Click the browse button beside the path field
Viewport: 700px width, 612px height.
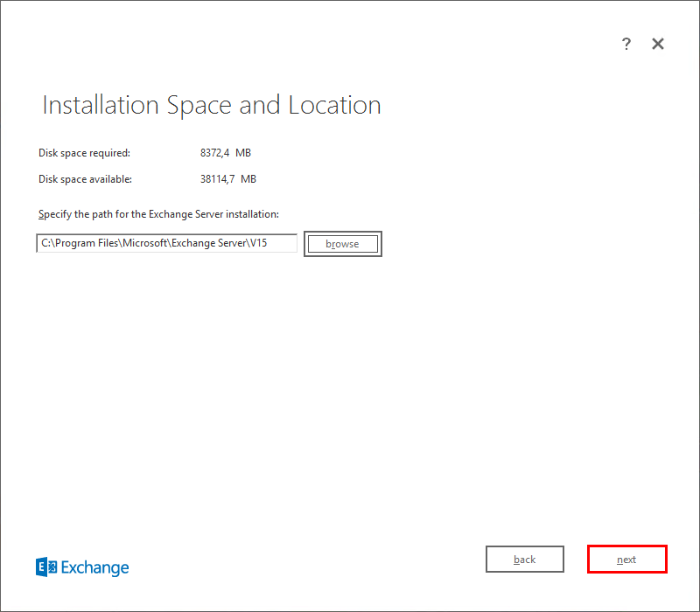(342, 244)
